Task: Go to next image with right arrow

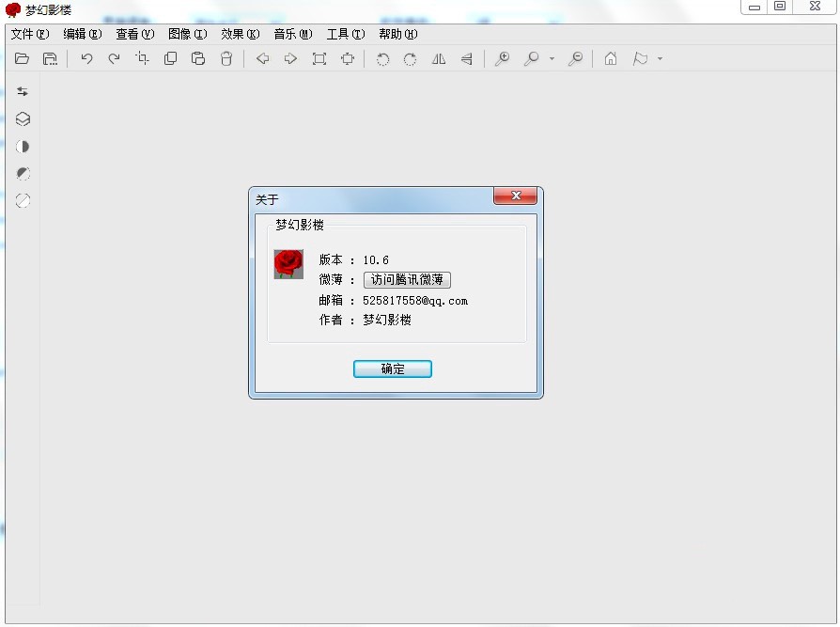Action: tap(290, 58)
